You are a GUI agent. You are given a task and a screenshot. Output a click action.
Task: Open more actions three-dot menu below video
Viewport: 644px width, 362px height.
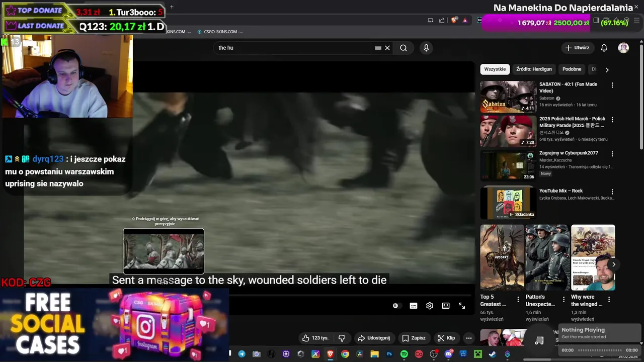tap(469, 338)
